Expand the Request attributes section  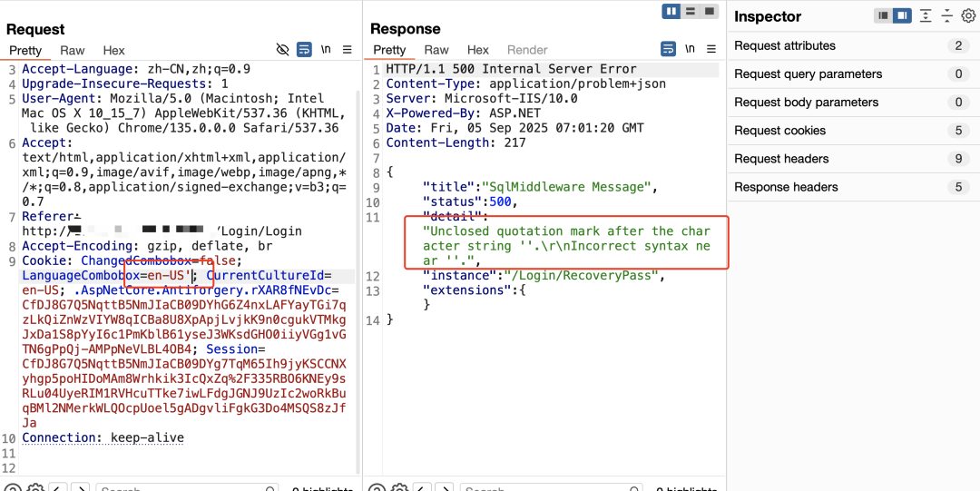(854, 45)
